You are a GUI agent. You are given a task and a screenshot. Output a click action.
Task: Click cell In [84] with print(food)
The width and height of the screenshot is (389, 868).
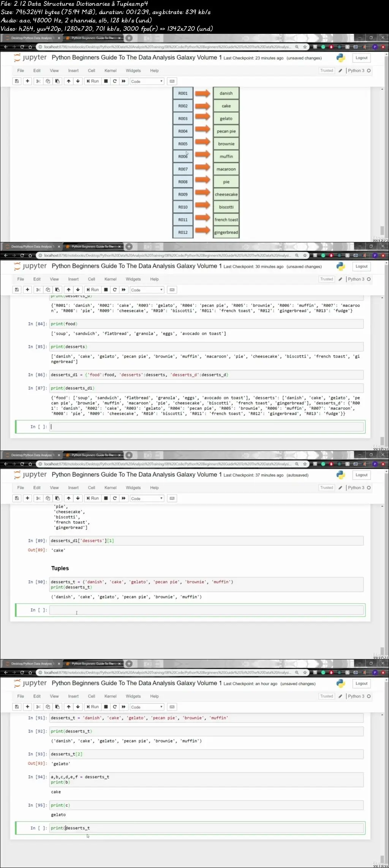206,324
